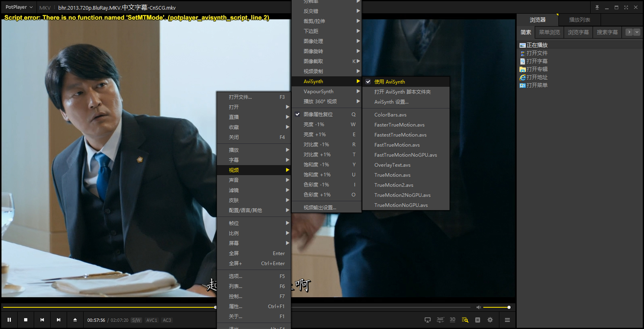This screenshot has width=644, height=329.
Task: Choose 关闭 in the context menu
Action: pyautogui.click(x=254, y=137)
